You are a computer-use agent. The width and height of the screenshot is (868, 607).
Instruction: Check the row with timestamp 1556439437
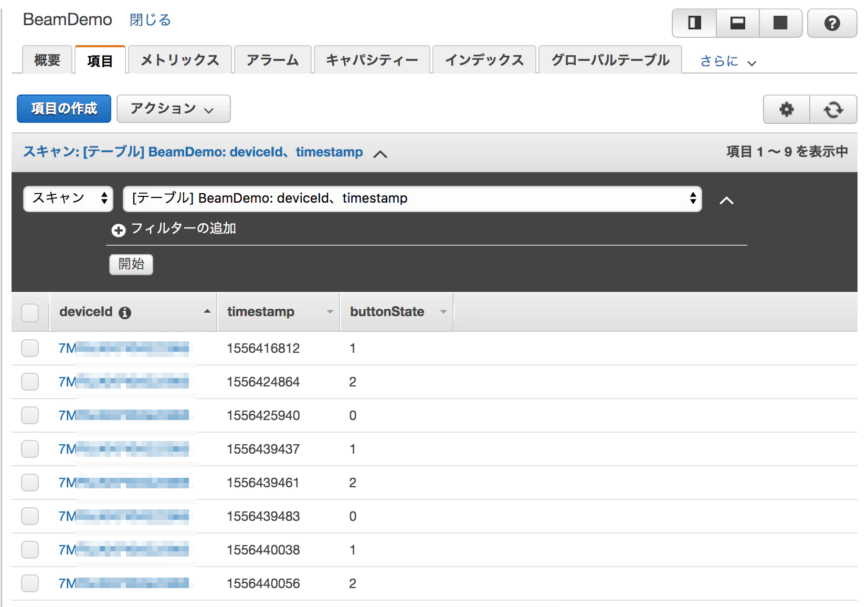click(30, 449)
